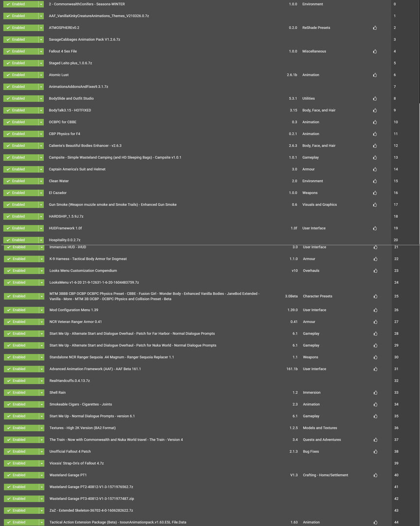Click endorse icon for BodySlide and Outfit Studio

point(375,98)
